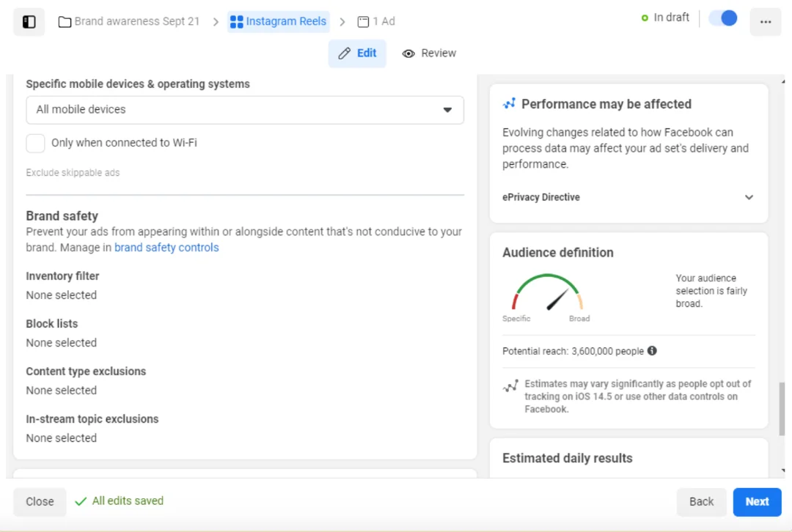The image size is (792, 532).
Task: Click the Performance may be affected graph icon
Action: [x=509, y=103]
